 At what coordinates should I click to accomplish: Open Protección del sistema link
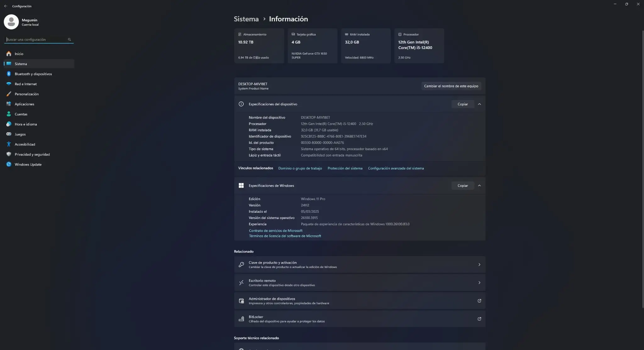tap(345, 168)
